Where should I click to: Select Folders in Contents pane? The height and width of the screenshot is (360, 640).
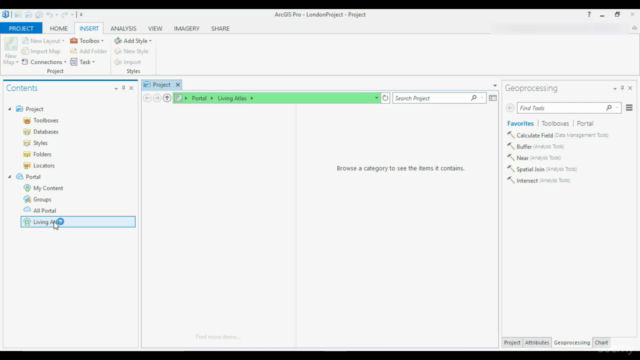[42, 154]
